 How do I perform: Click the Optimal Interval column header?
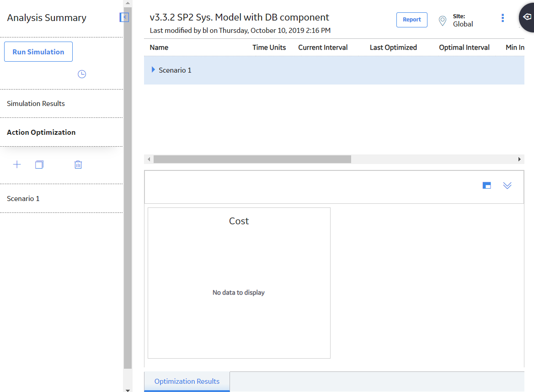click(464, 48)
